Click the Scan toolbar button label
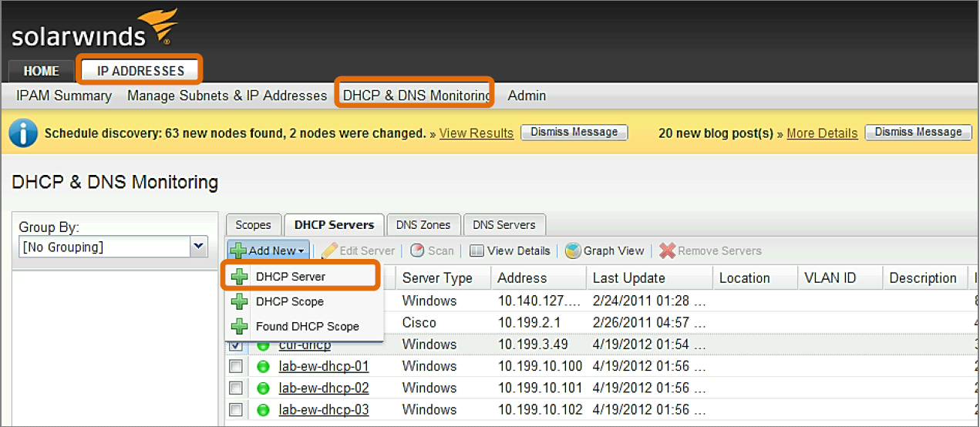Image resolution: width=980 pixels, height=427 pixels. pos(441,250)
